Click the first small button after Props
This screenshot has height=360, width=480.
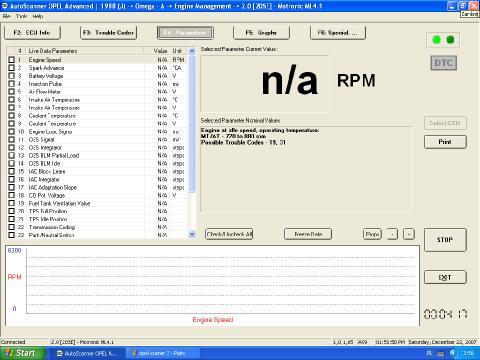(393, 234)
